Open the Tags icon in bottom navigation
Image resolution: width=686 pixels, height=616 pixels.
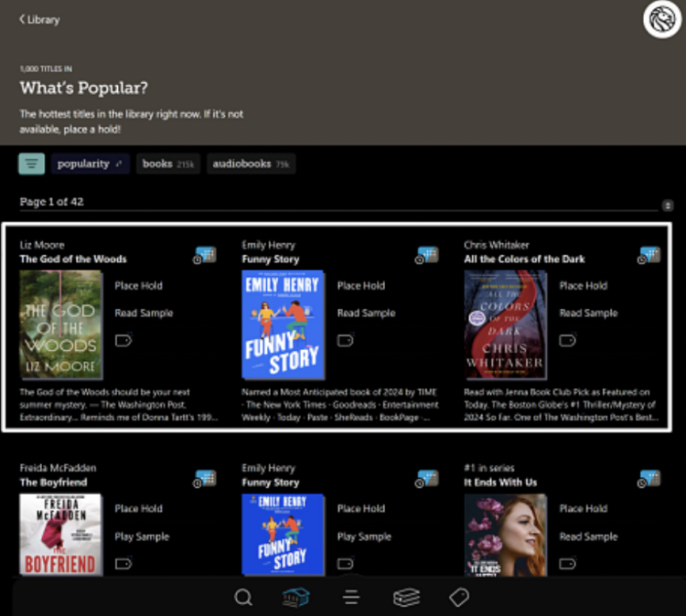click(x=459, y=598)
